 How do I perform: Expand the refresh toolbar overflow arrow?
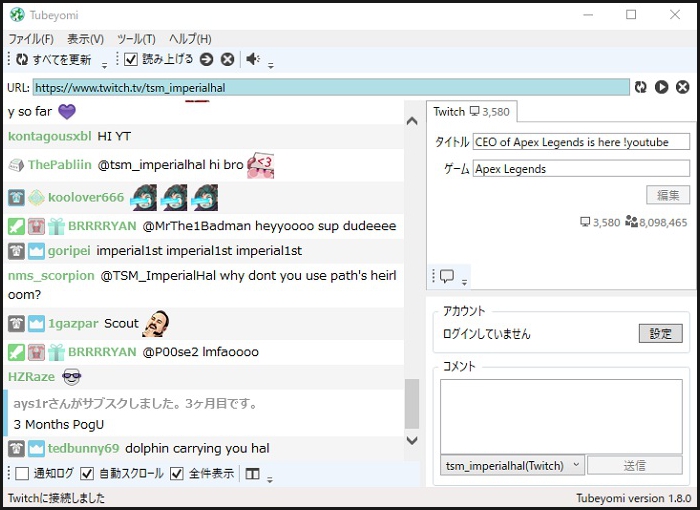click(104, 66)
